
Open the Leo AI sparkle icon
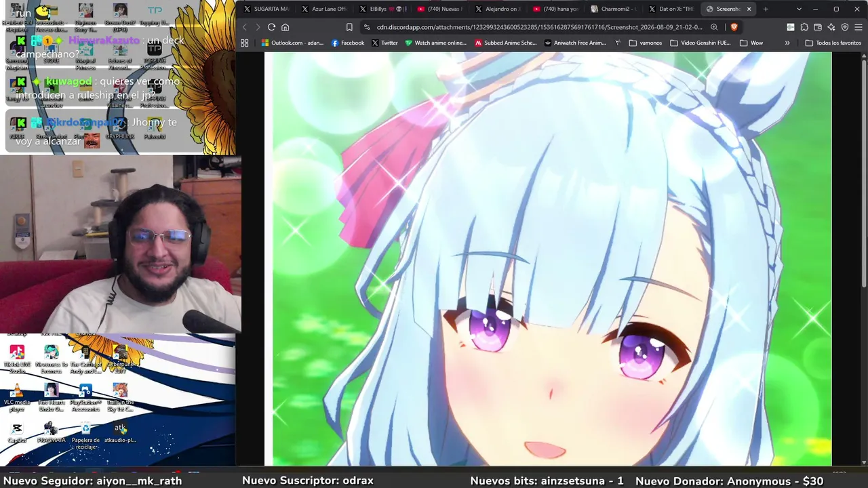(831, 27)
